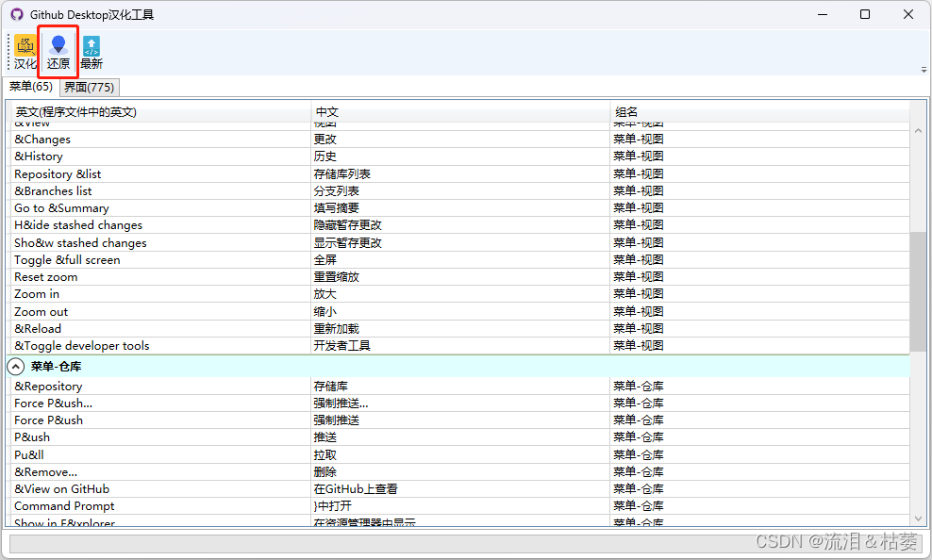Switch to the 界面(775) tab

(90, 88)
